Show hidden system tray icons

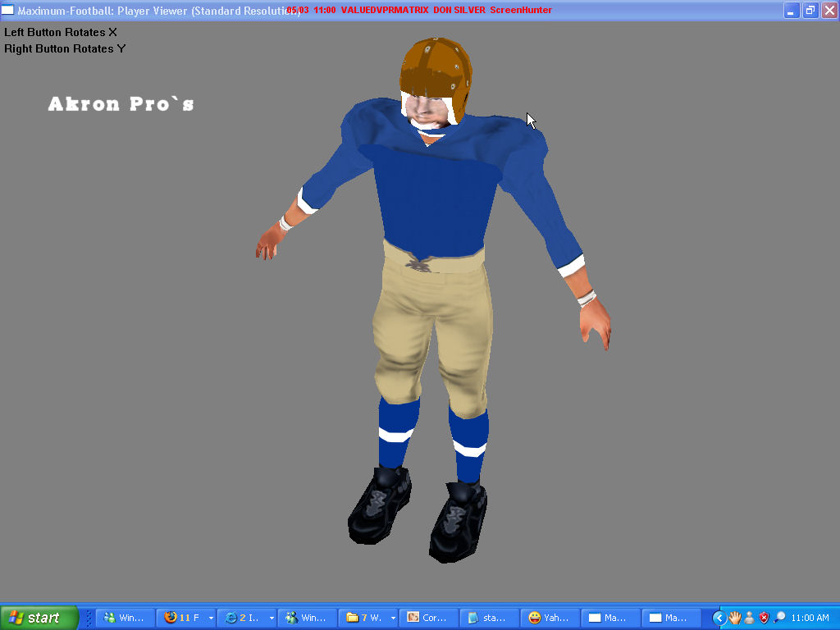(719, 619)
